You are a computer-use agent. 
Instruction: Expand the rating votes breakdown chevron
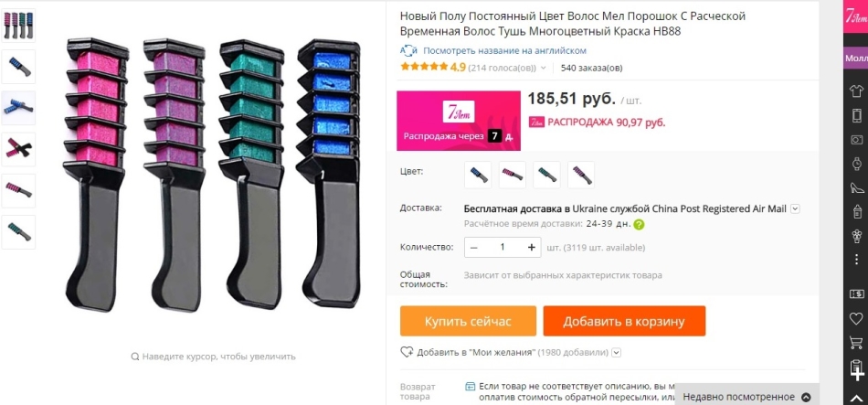click(543, 69)
